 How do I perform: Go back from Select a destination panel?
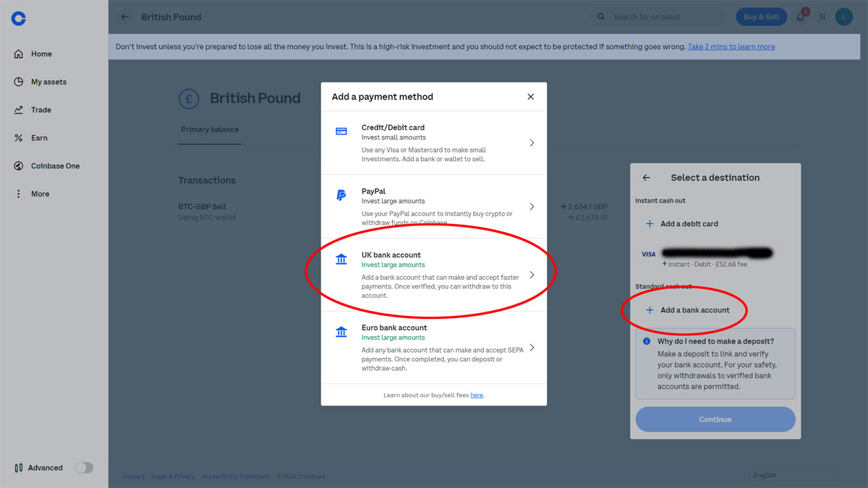click(x=647, y=178)
